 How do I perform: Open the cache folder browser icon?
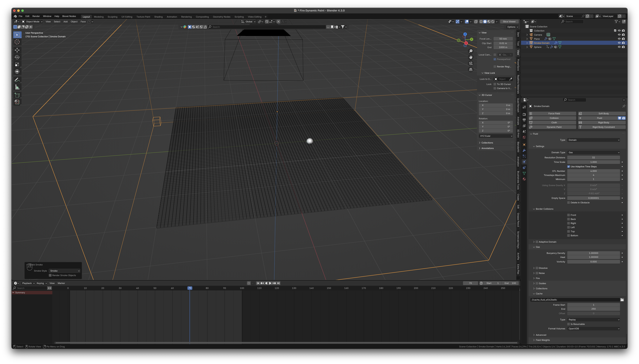(x=622, y=300)
